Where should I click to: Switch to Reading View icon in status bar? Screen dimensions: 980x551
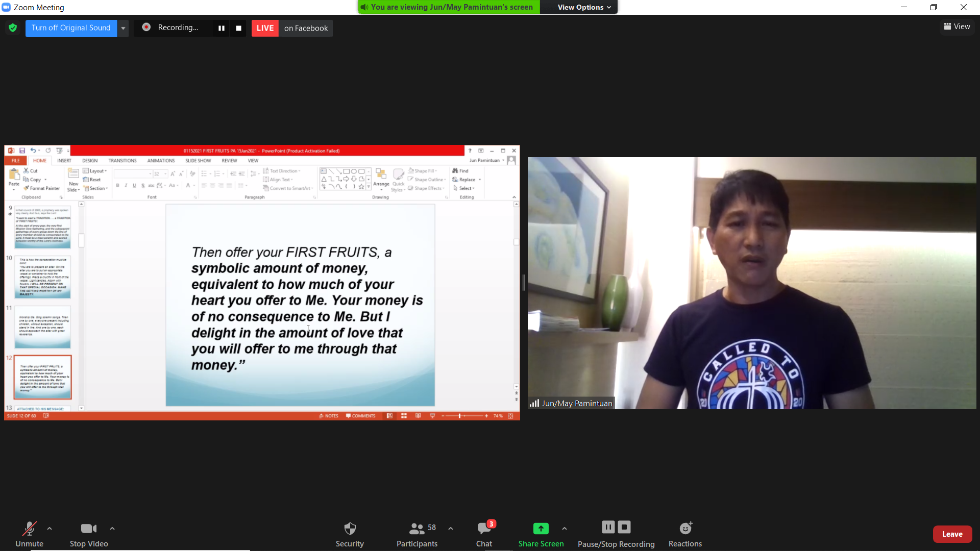point(418,416)
